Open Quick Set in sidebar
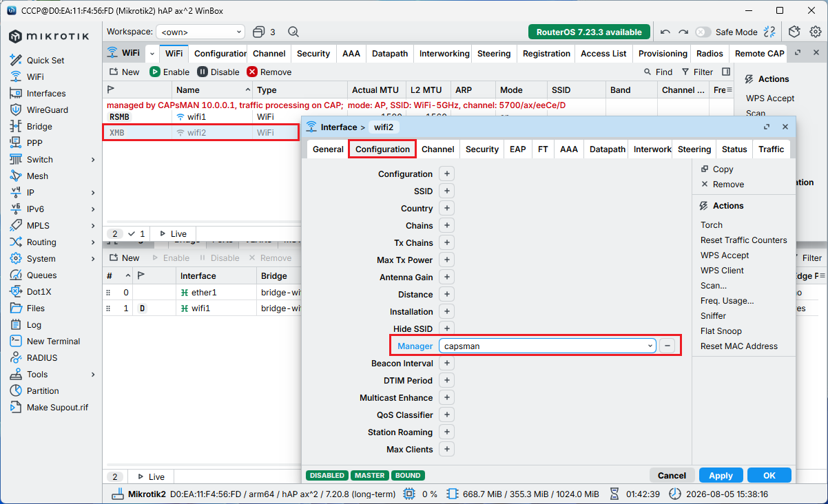Viewport: 828px width, 504px height. pos(45,60)
